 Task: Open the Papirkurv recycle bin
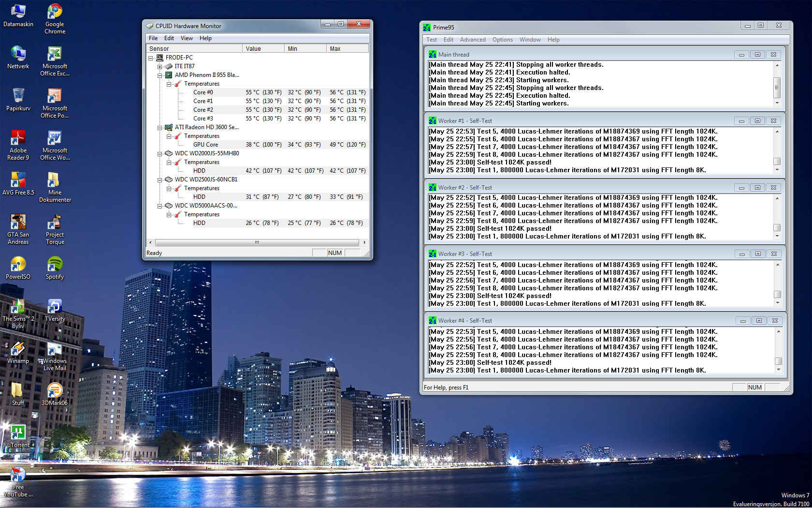(x=18, y=100)
